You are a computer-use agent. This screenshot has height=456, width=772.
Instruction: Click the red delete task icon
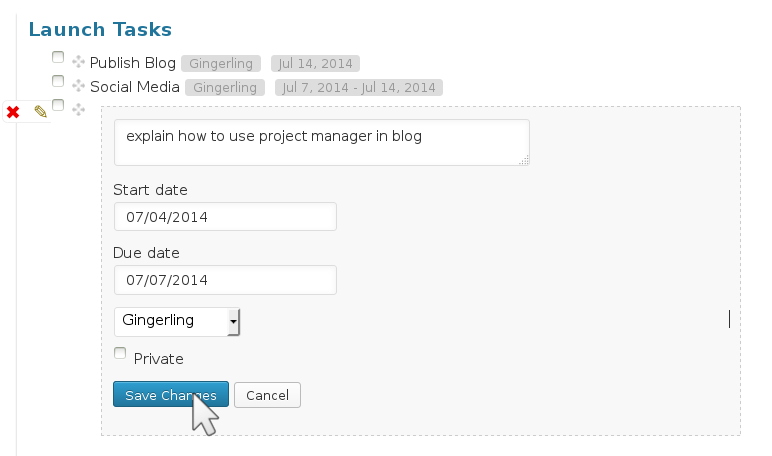[x=13, y=112]
